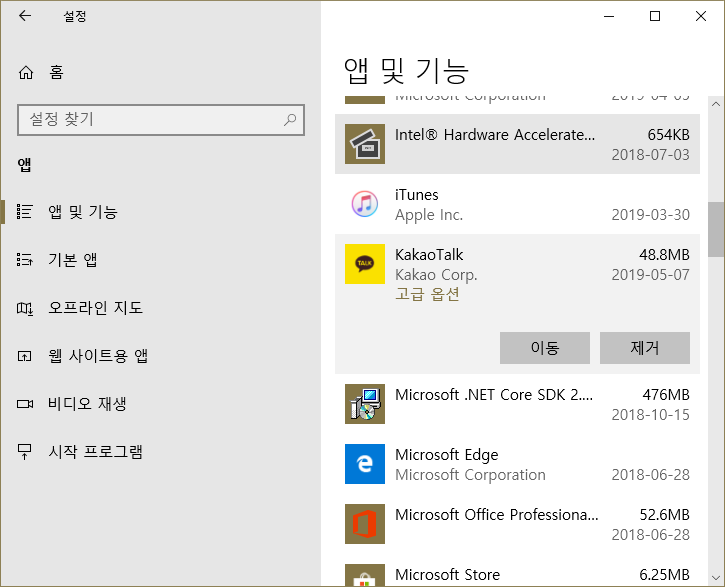Image resolution: width=725 pixels, height=587 pixels.
Task: Click the 이동 (Move) button
Action: [x=545, y=348]
